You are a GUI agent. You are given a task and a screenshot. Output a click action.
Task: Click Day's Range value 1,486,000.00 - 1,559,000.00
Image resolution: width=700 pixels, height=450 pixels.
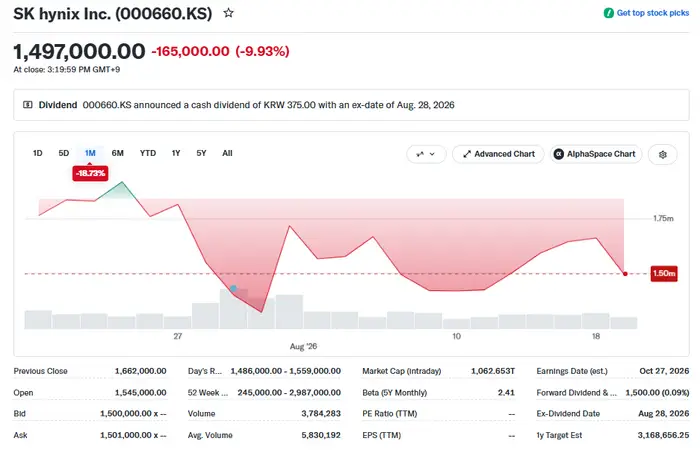tap(286, 371)
